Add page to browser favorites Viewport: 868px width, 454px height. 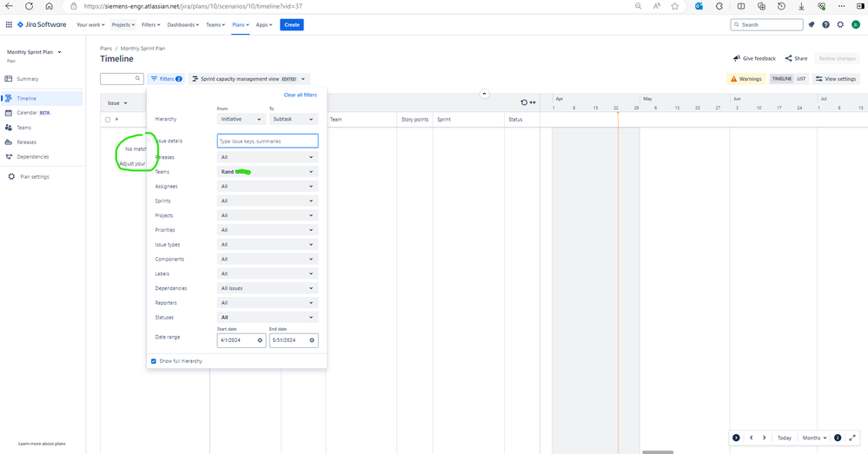pos(675,6)
